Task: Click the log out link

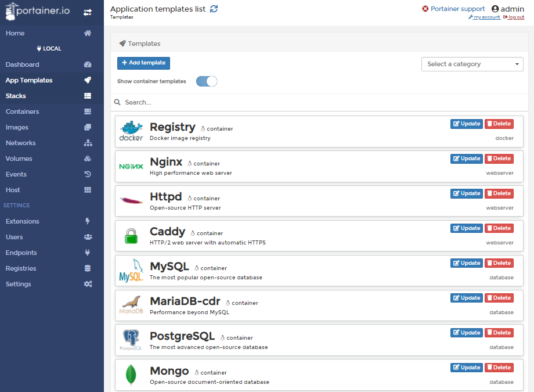Action: pyautogui.click(x=514, y=17)
